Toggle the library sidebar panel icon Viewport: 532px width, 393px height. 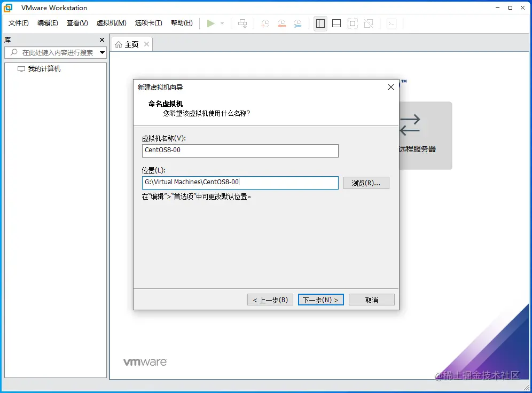320,23
